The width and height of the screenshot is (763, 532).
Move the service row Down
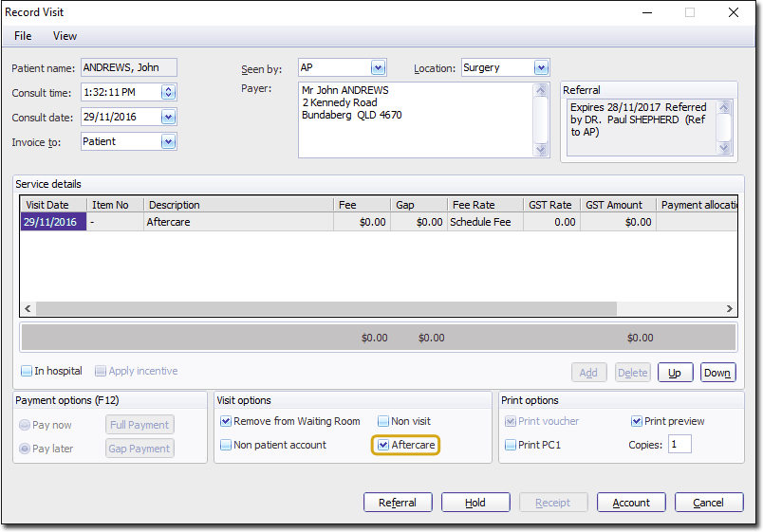click(717, 373)
